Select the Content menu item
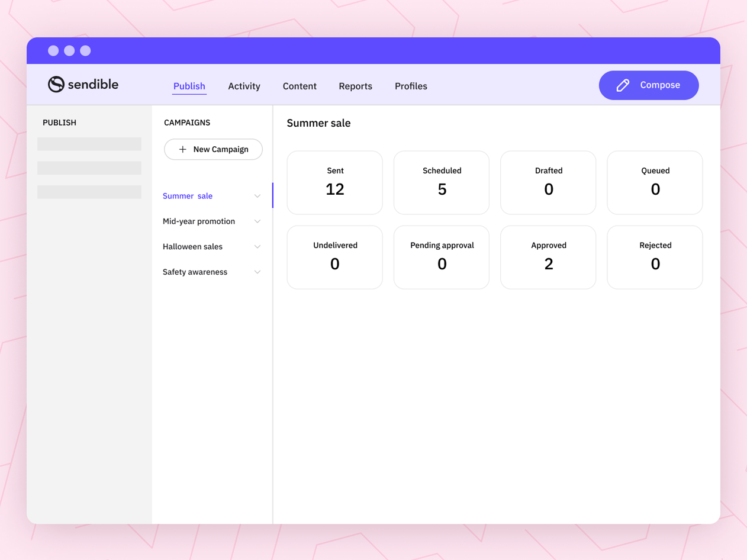747x560 pixels. click(x=300, y=86)
